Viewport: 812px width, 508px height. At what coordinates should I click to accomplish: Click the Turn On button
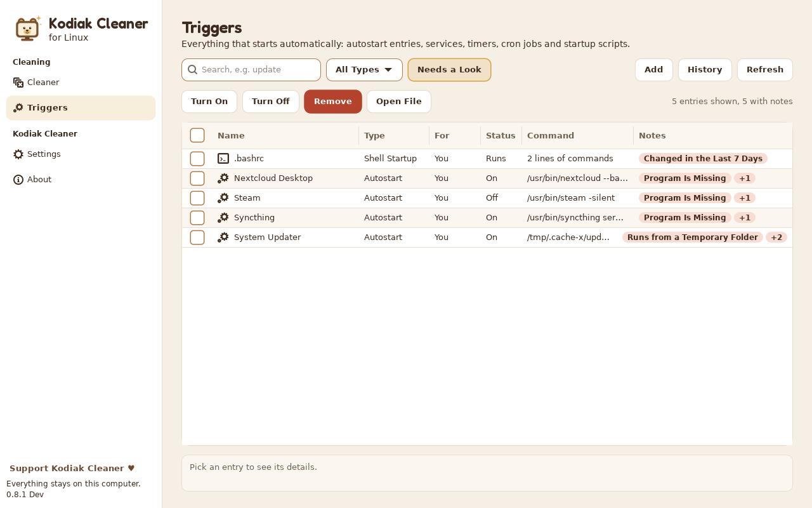(209, 102)
